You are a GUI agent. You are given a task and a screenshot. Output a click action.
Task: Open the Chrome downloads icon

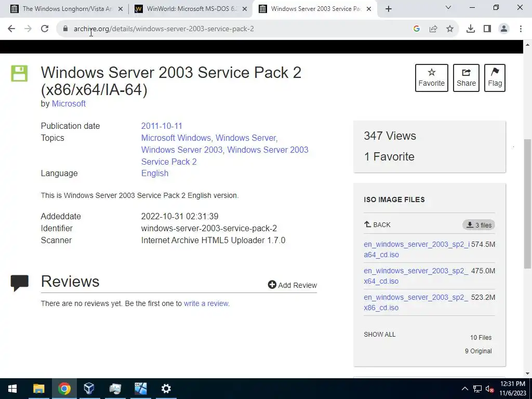click(x=471, y=29)
